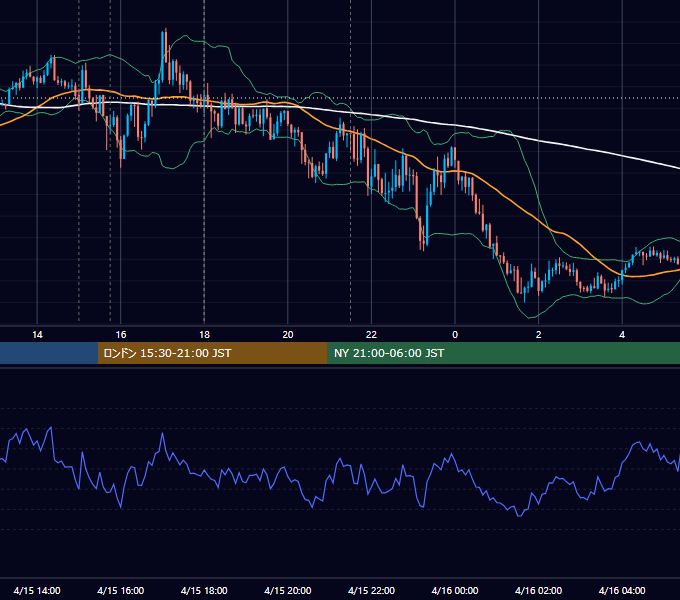Click the 4/15 18:00 date label
680x600 pixels.
point(204,590)
